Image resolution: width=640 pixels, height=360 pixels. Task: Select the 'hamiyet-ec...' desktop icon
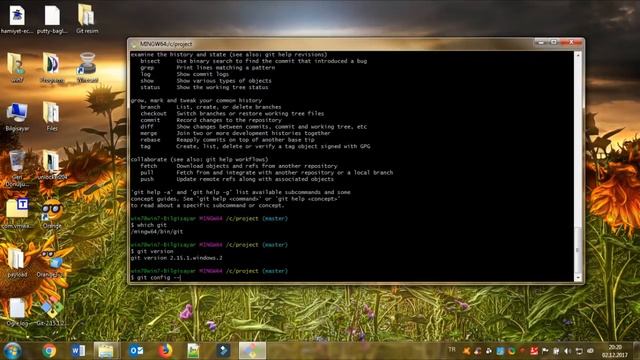(x=17, y=18)
